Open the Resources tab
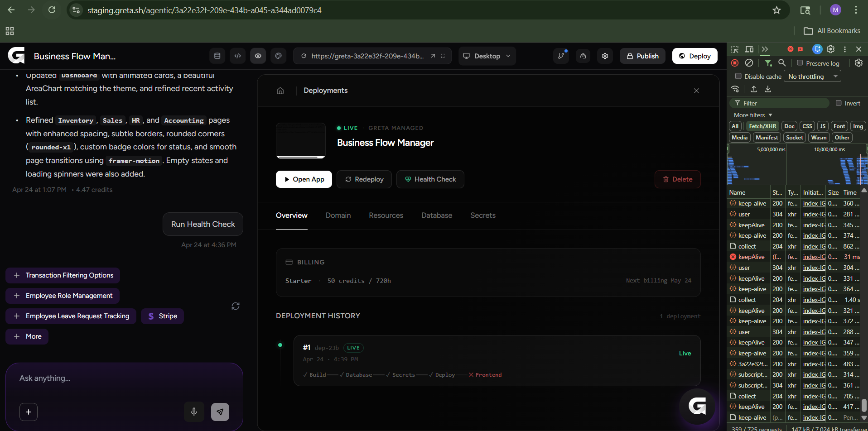Image resolution: width=868 pixels, height=431 pixels. click(x=386, y=215)
